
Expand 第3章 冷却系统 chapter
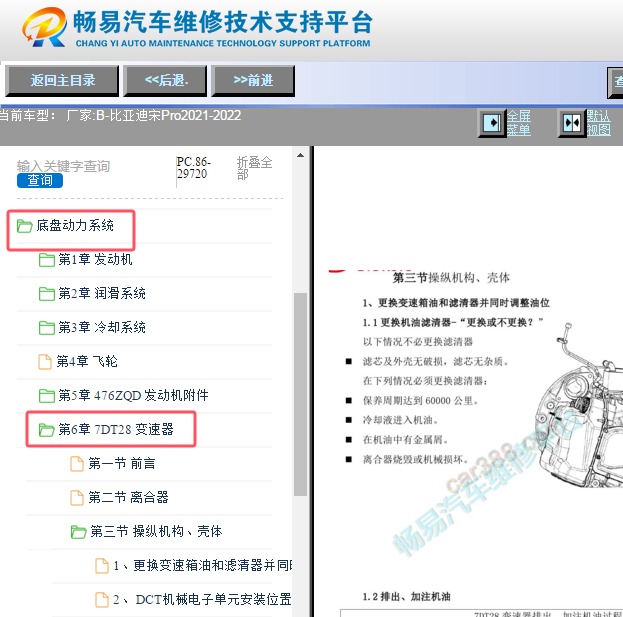102,327
